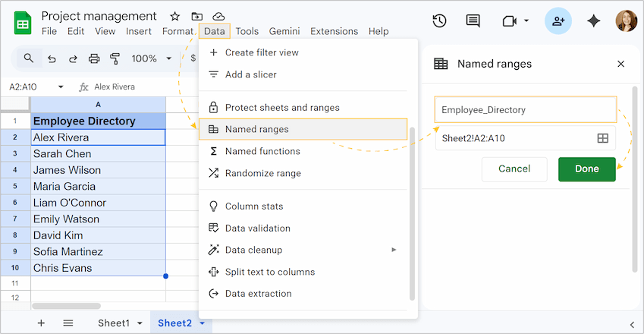The width and height of the screenshot is (644, 334).
Task: Open the Tools menu
Action: [247, 31]
